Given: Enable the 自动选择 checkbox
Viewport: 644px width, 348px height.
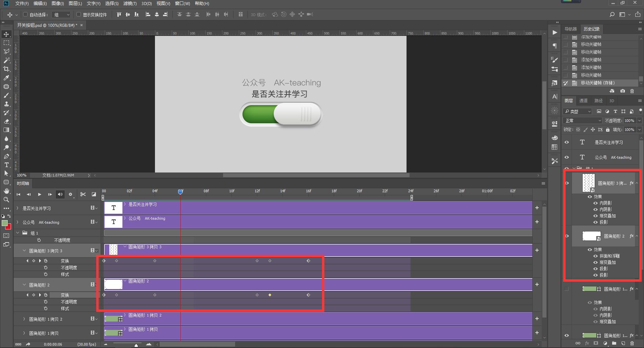Looking at the screenshot, I should click(25, 14).
